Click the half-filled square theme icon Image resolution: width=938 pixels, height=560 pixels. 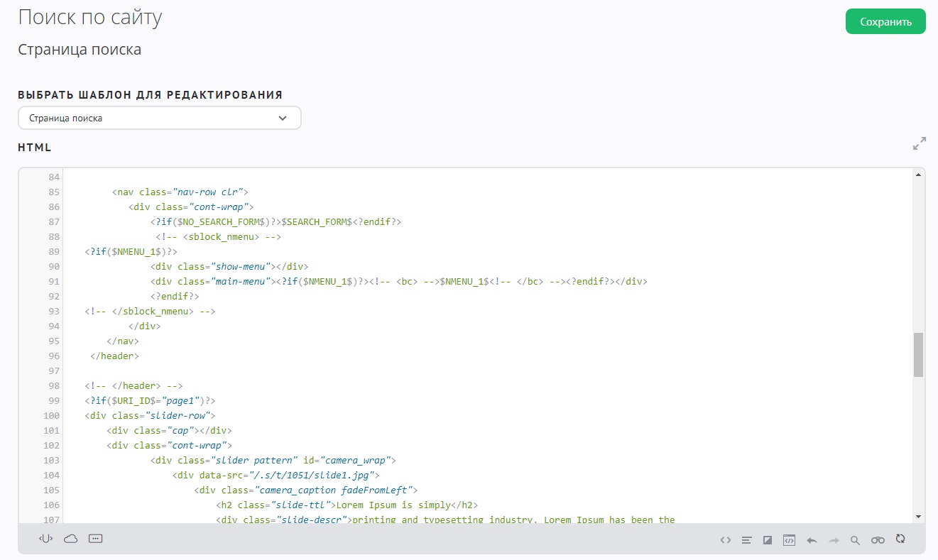(767, 540)
